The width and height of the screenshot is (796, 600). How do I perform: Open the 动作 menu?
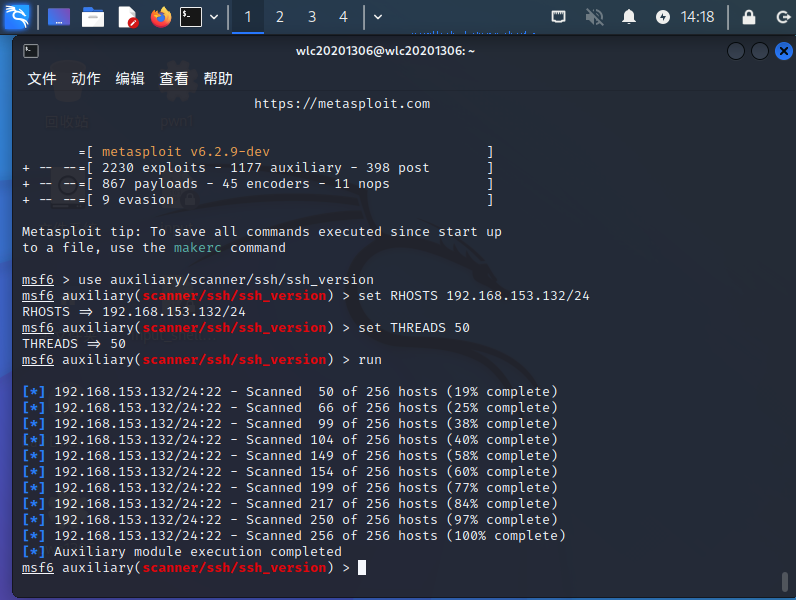pyautogui.click(x=86, y=79)
